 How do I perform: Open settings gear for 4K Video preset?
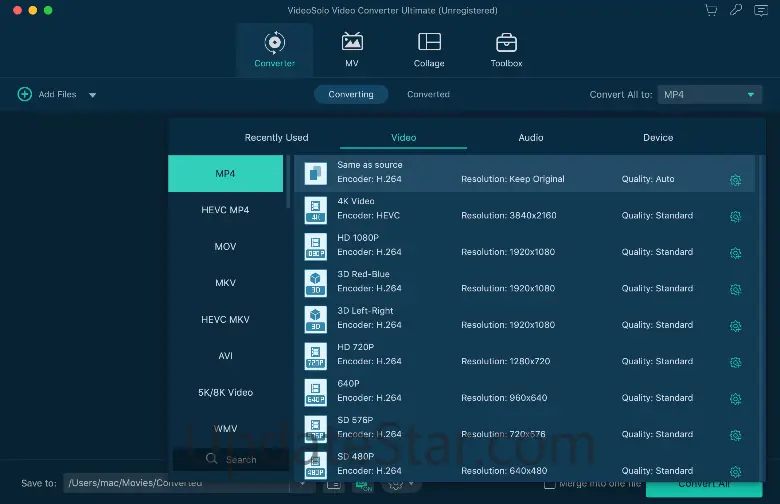[x=735, y=216]
